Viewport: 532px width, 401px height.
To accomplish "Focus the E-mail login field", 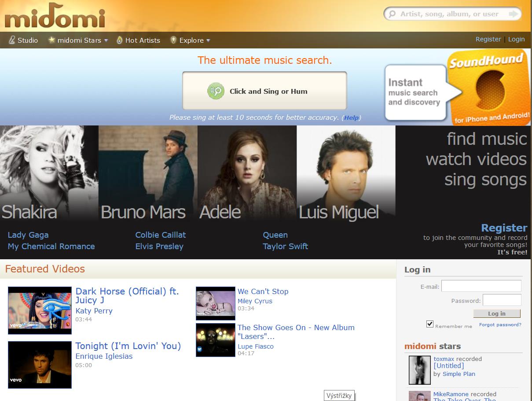I will click(481, 286).
